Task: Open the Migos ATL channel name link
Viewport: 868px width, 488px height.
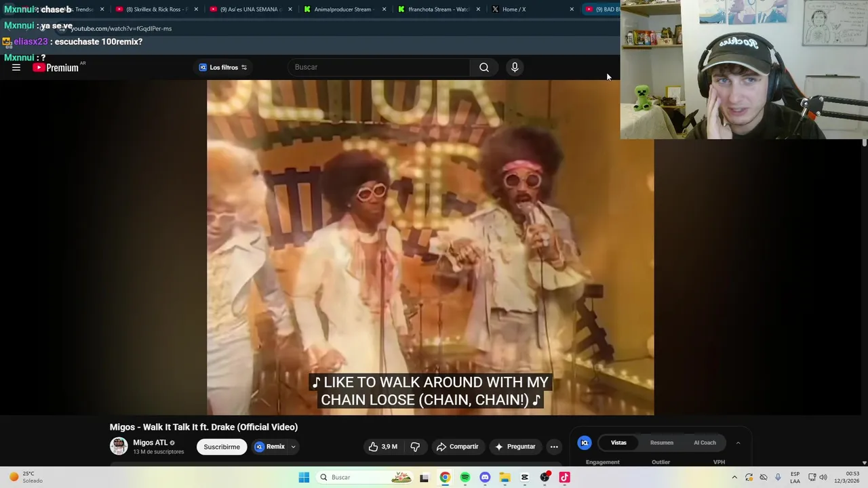Action: (x=151, y=443)
